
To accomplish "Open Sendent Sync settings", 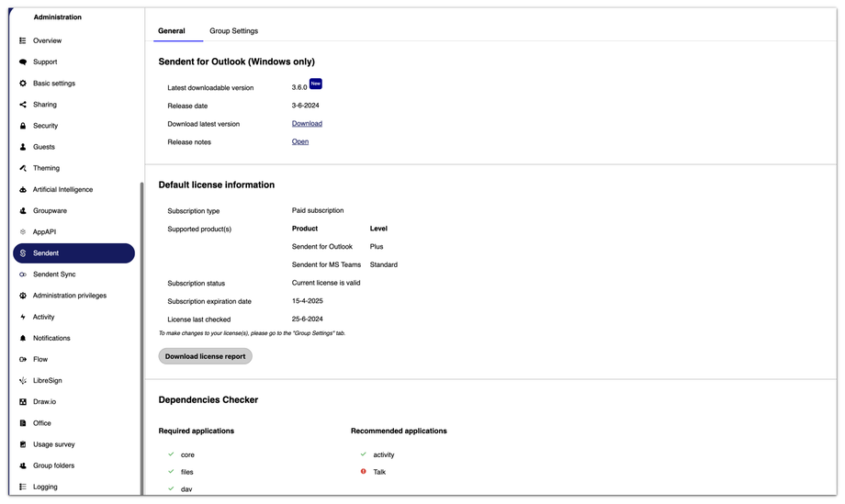I will 54,274.
